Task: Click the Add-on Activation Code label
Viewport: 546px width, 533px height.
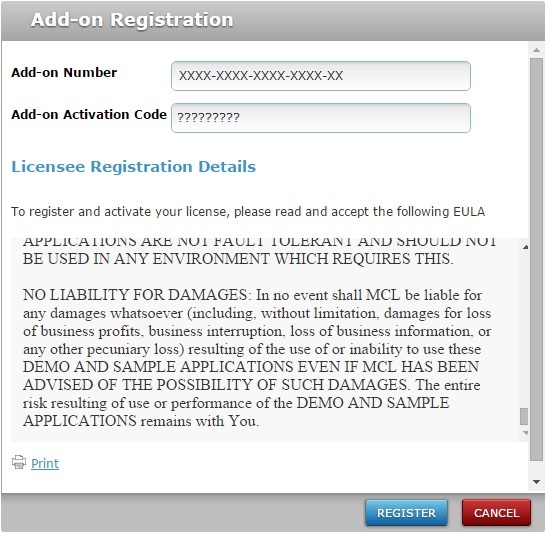Action: coord(89,115)
